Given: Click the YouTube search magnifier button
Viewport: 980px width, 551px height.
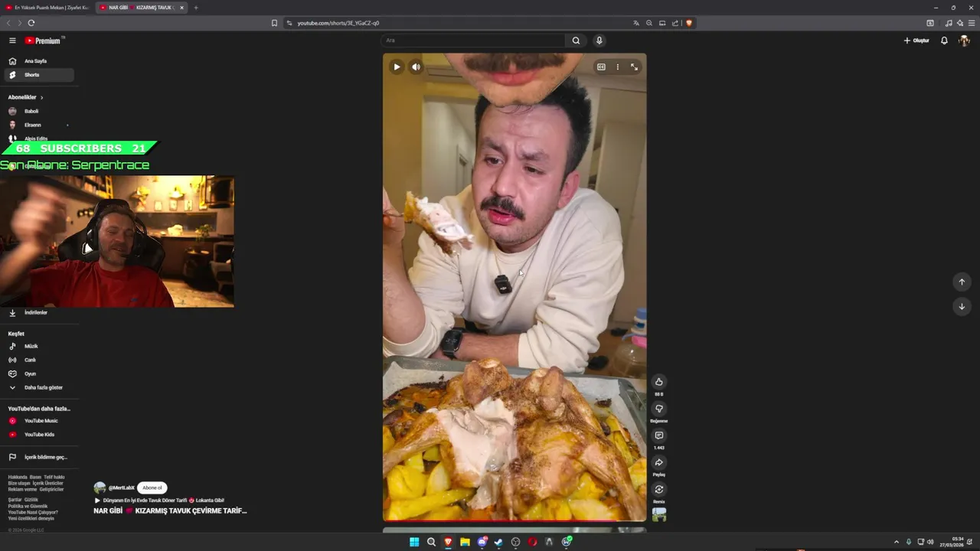Looking at the screenshot, I should point(576,41).
